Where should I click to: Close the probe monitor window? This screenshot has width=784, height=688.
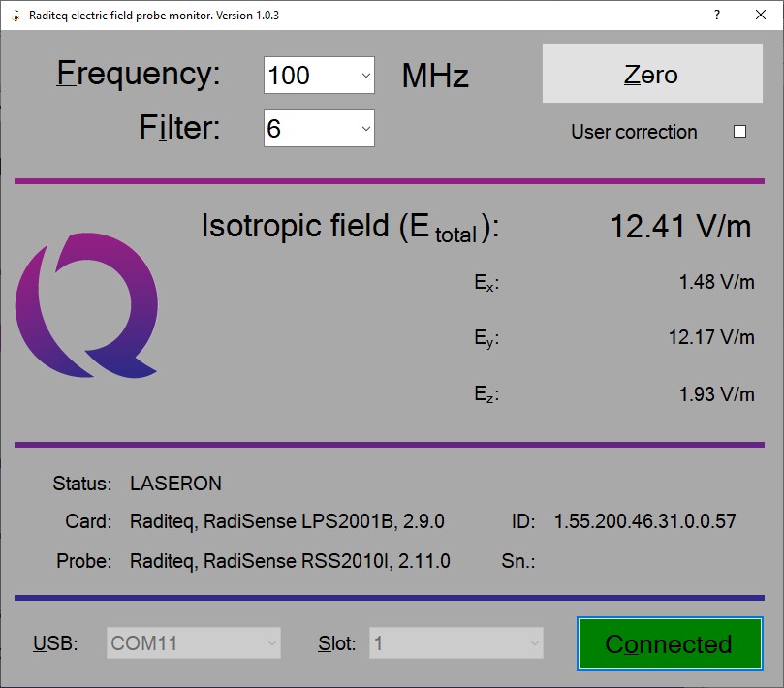click(x=761, y=16)
